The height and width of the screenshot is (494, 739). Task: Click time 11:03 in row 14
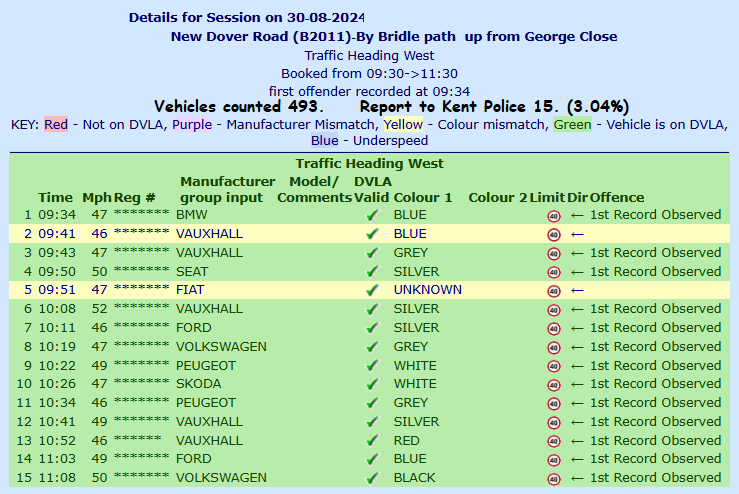[x=57, y=459]
